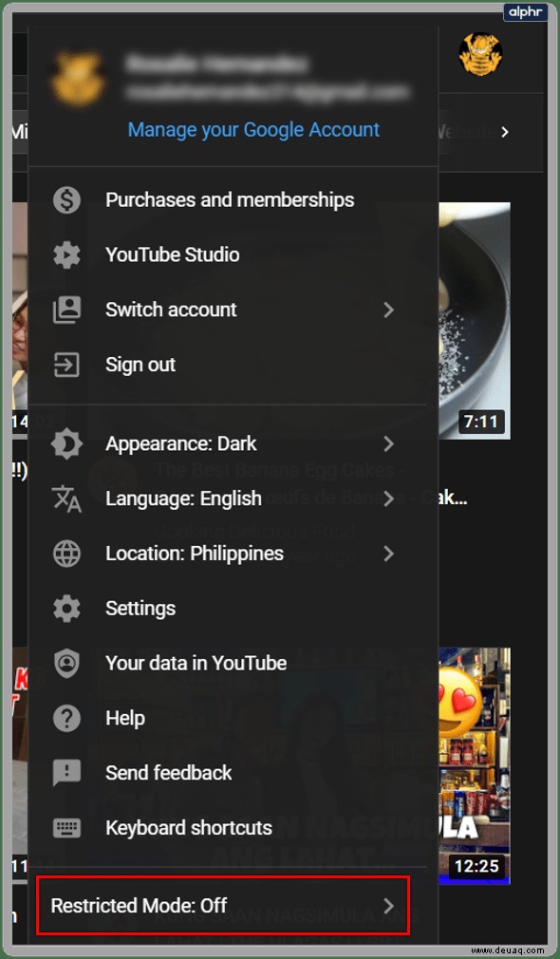Click the Restricted Mode: Off label
The image size is (560, 959).
[139, 906]
